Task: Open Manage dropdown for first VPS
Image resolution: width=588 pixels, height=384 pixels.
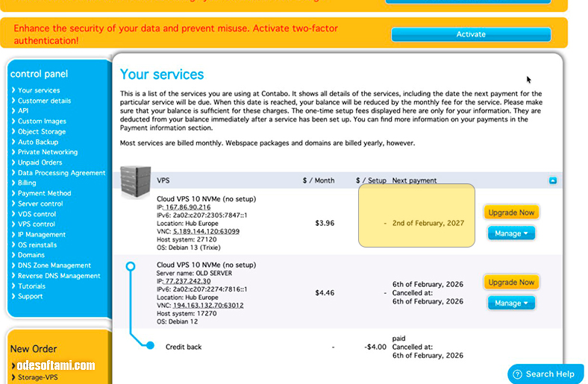Action: pos(511,233)
